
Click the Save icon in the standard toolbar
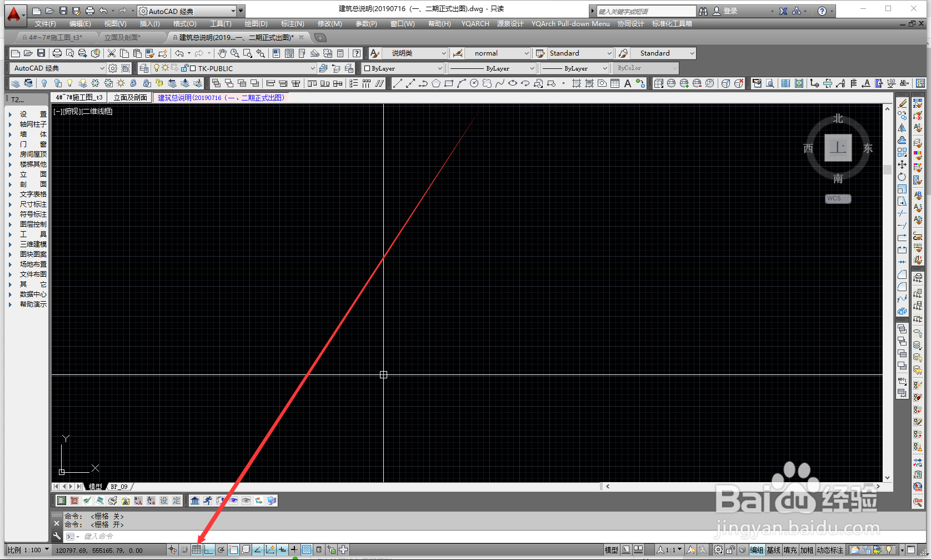[x=41, y=53]
